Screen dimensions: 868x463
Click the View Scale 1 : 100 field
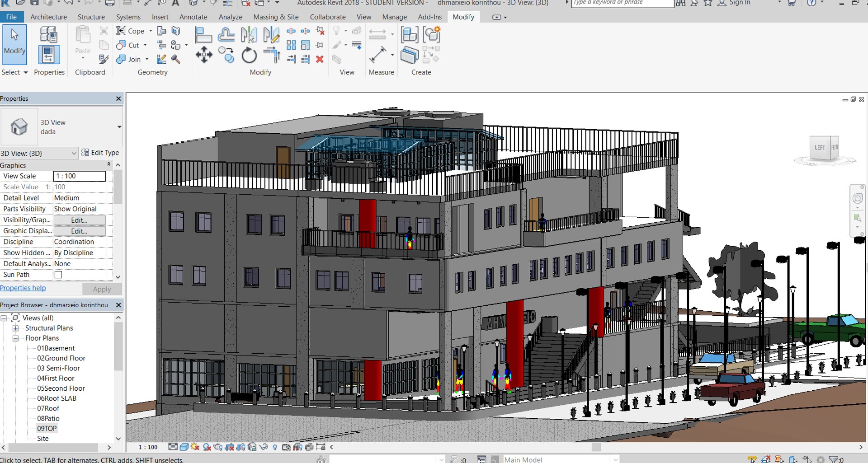[x=79, y=176]
